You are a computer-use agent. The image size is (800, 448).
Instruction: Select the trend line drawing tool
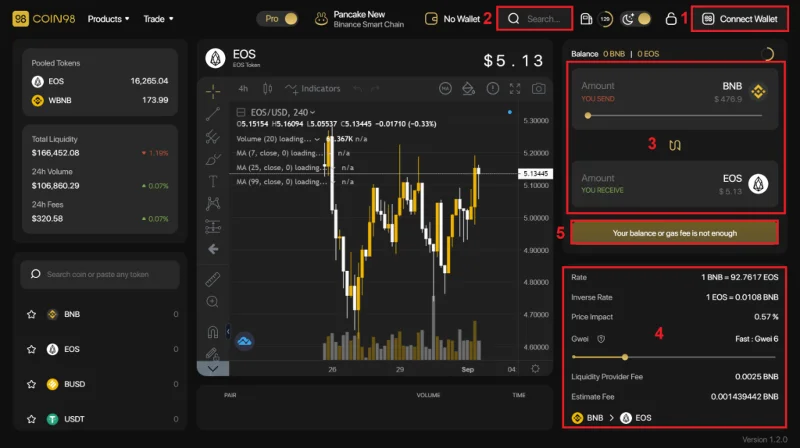pos(213,114)
